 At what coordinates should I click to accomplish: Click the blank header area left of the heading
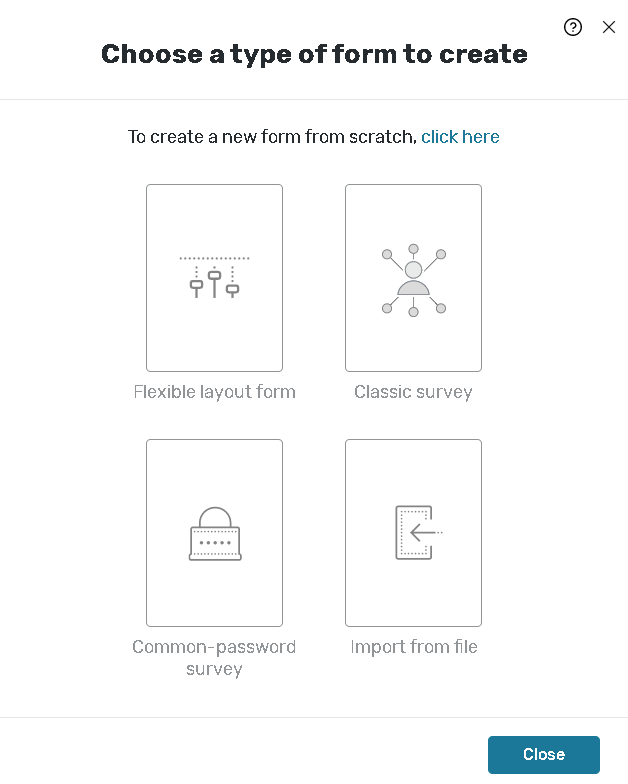[x=50, y=54]
